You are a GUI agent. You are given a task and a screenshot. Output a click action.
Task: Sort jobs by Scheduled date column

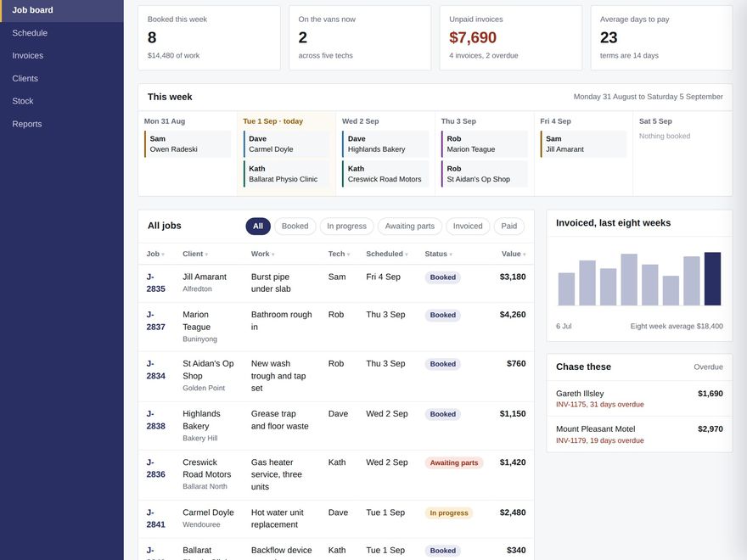(387, 254)
